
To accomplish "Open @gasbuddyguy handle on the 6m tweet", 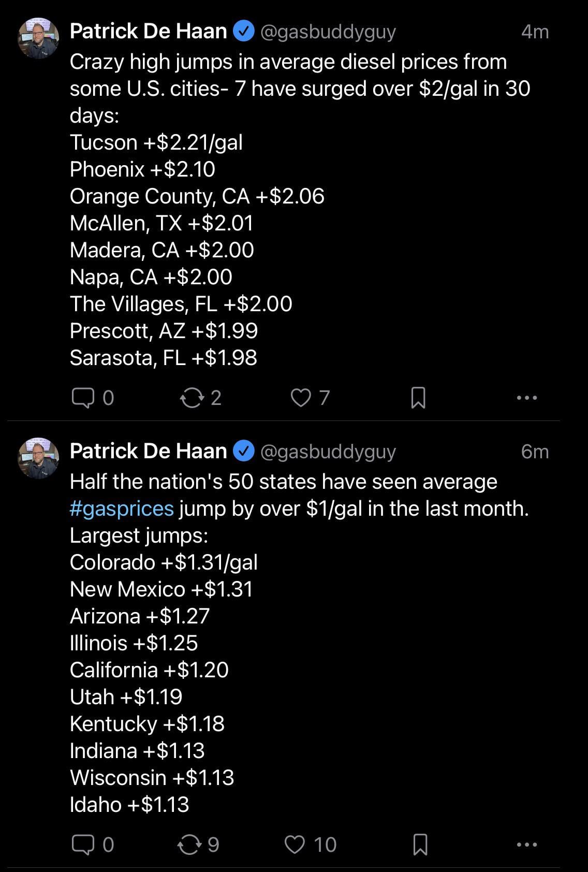I will (x=328, y=452).
